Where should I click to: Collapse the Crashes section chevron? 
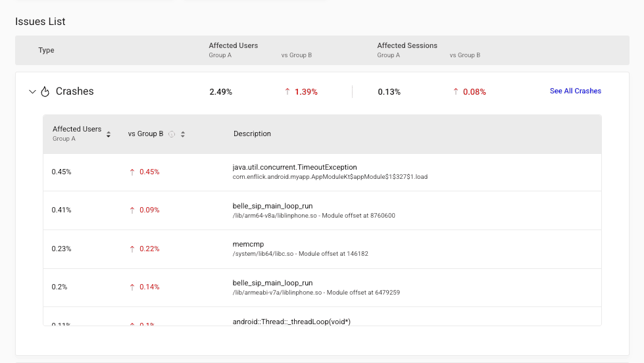[x=32, y=92]
